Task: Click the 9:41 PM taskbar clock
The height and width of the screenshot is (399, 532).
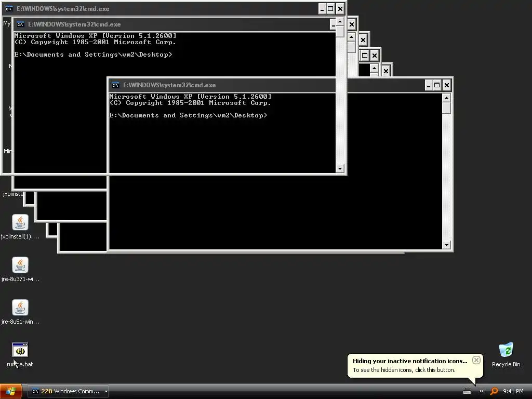Action: point(513,391)
